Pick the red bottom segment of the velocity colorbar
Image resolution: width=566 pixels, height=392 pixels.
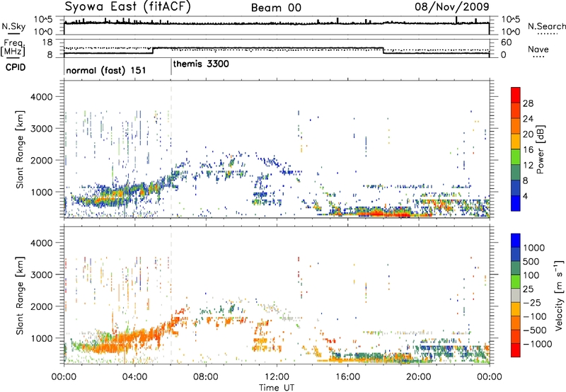coord(516,350)
